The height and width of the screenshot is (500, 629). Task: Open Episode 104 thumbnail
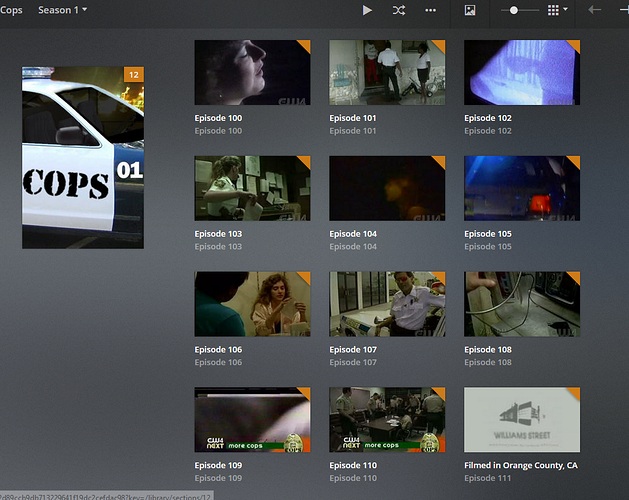pos(387,188)
